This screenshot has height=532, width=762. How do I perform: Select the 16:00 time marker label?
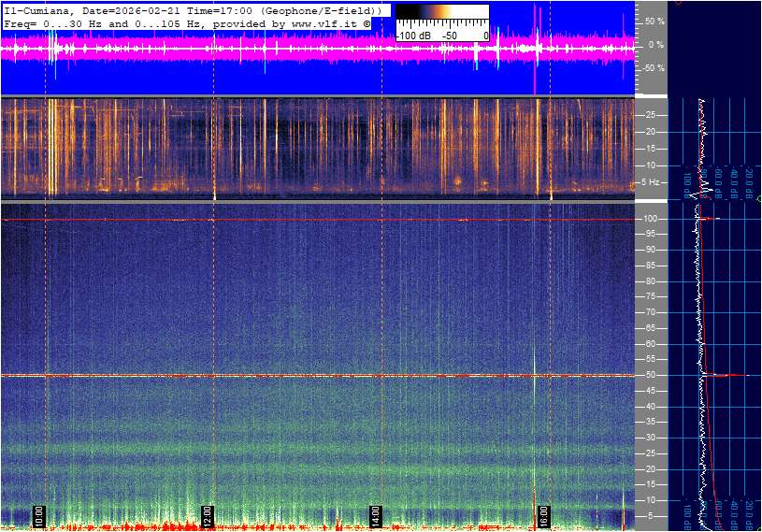[544, 515]
